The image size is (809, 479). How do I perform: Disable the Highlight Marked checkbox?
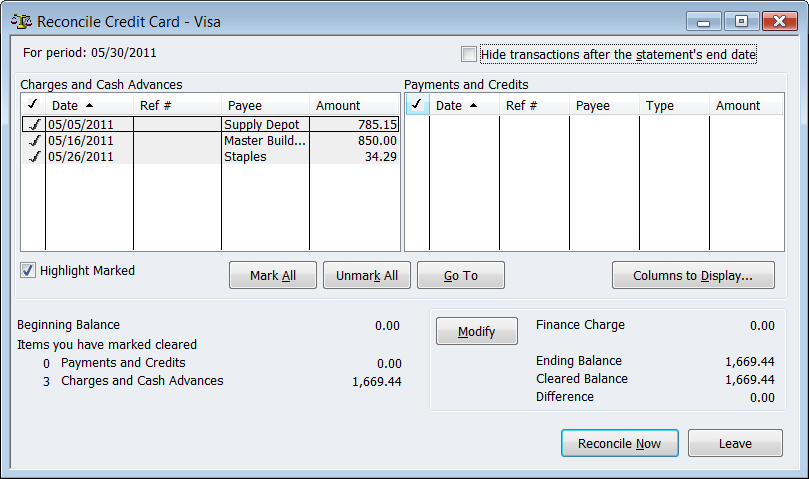28,270
